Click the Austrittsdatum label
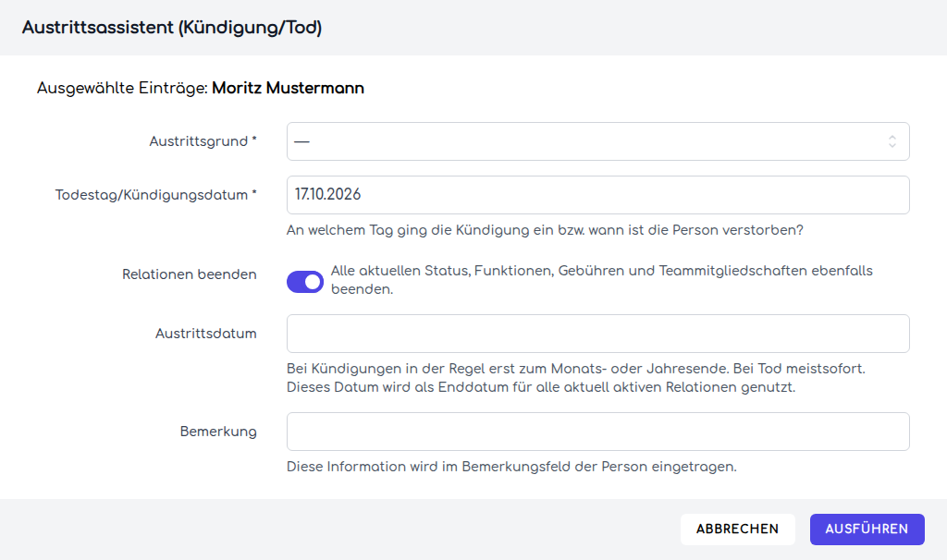This screenshot has width=947, height=560. coord(206,334)
